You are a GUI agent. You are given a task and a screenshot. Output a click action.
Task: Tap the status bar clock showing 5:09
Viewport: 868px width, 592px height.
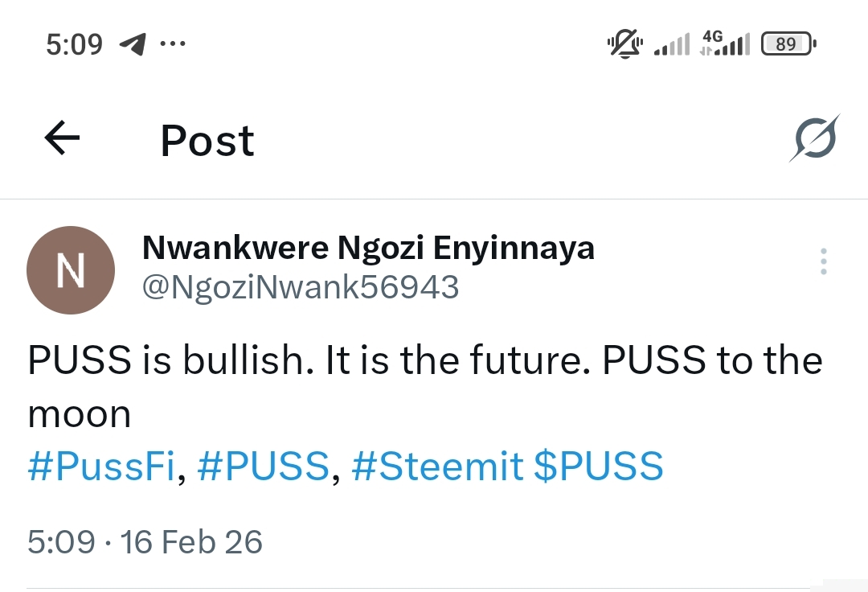(x=74, y=44)
